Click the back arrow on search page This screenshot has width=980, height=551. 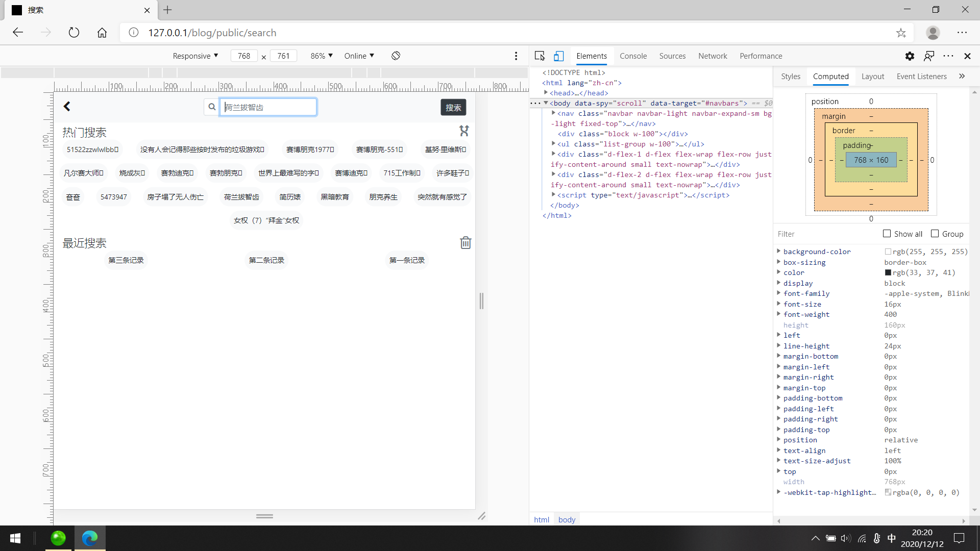click(x=67, y=106)
